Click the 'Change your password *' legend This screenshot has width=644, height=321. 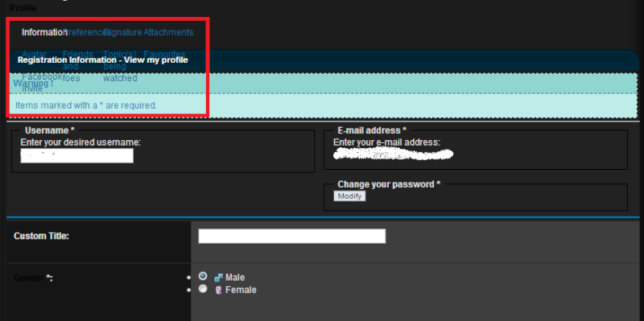click(x=389, y=184)
